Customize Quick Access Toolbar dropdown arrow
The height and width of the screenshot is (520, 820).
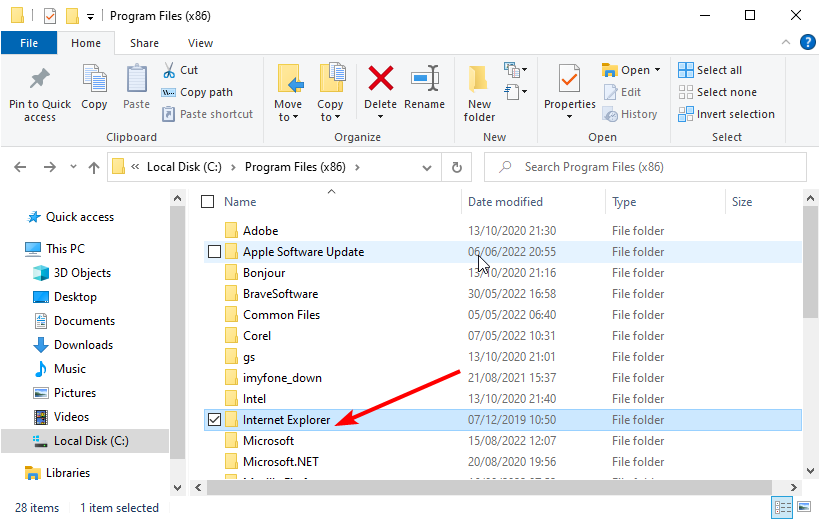point(90,17)
